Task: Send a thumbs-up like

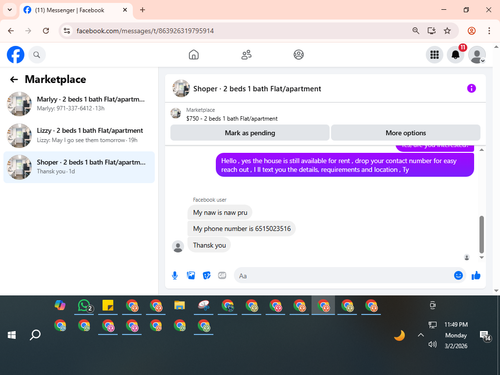Action: point(476,275)
